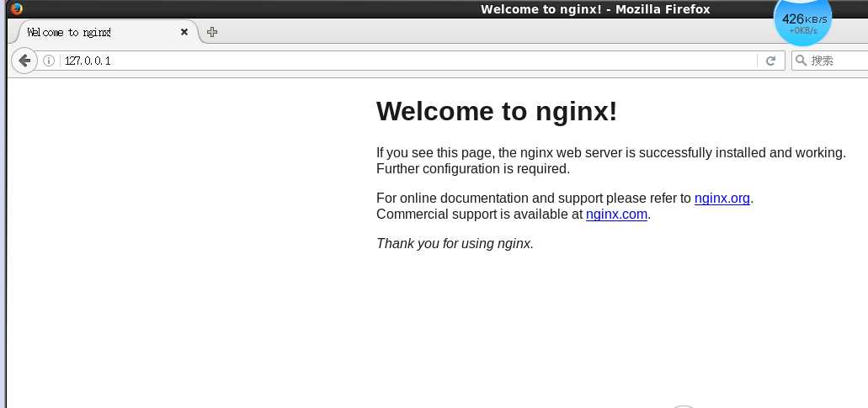Click the Welcome to nginx! heading
Image resolution: width=868 pixels, height=408 pixels.
pos(497,111)
